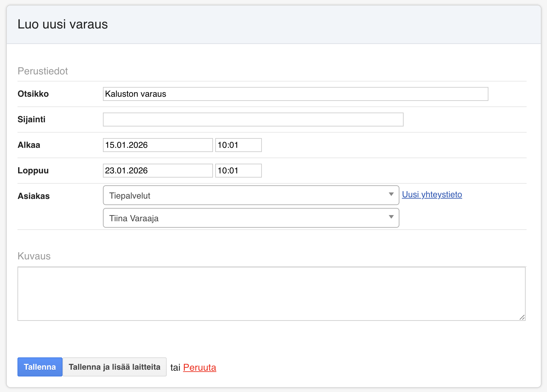Click the Luo uusi varaus heading

tap(62, 24)
